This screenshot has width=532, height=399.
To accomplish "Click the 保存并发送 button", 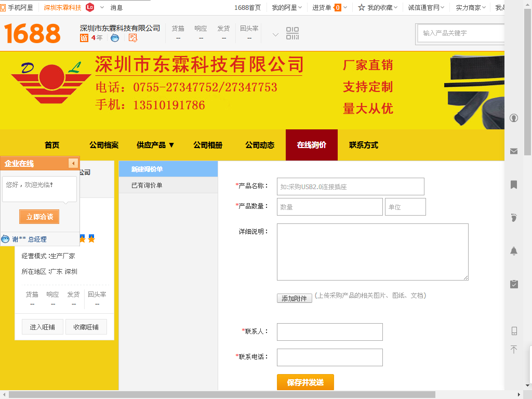I will pos(305,382).
